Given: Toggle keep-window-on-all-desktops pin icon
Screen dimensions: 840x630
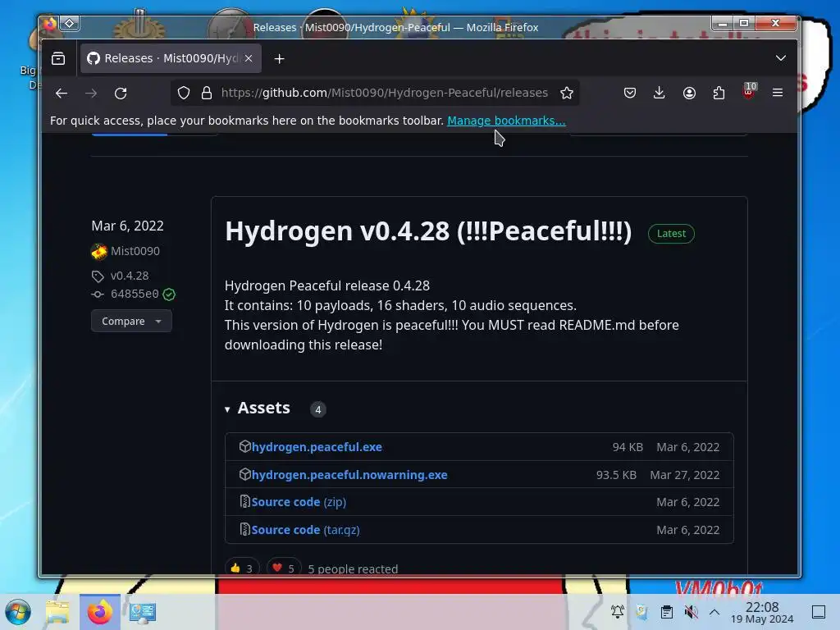Looking at the screenshot, I should (x=70, y=24).
